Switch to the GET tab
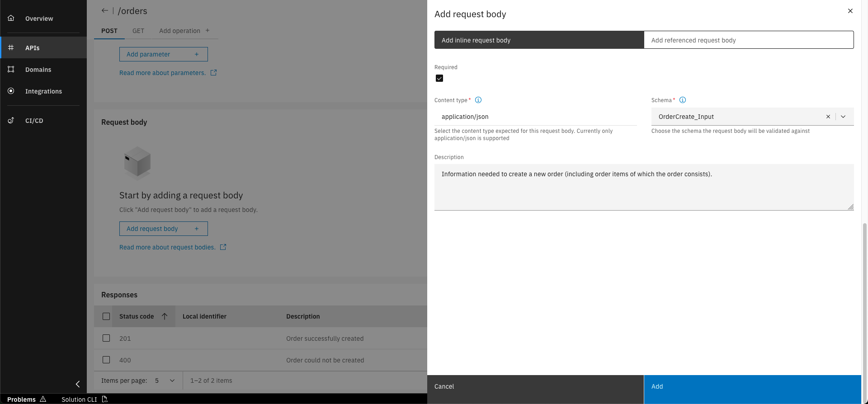 click(138, 31)
